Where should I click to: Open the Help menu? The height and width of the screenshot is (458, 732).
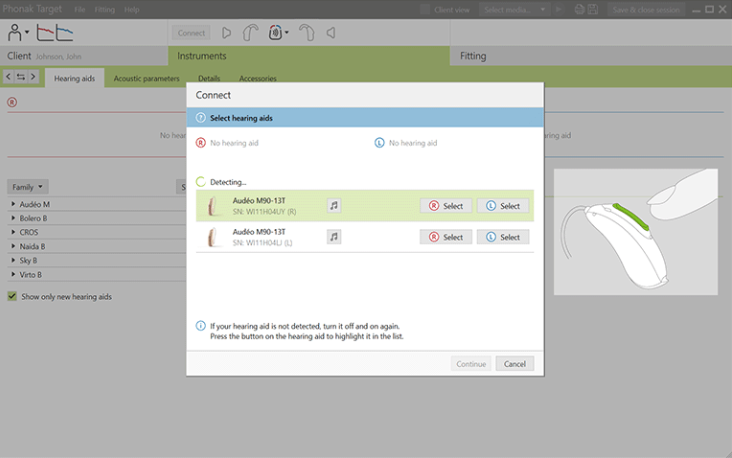click(132, 9)
